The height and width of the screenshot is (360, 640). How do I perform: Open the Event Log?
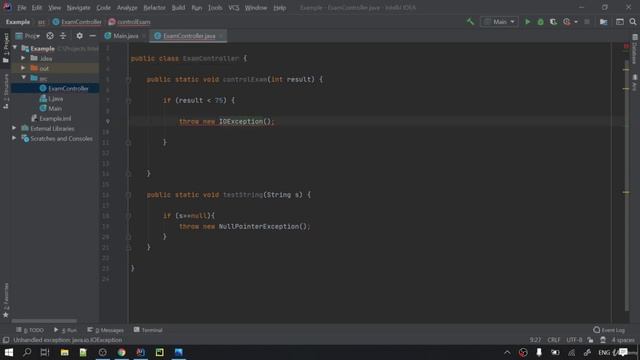[x=609, y=330]
